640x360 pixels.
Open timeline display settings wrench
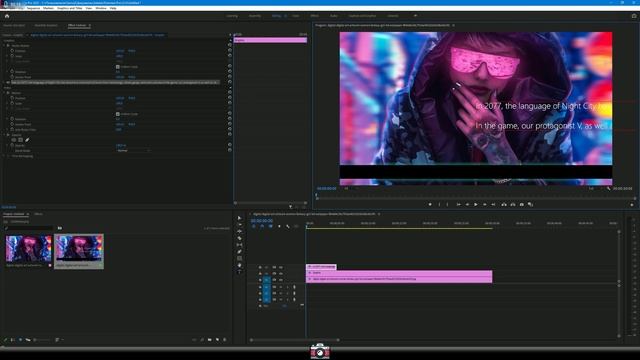click(x=288, y=226)
